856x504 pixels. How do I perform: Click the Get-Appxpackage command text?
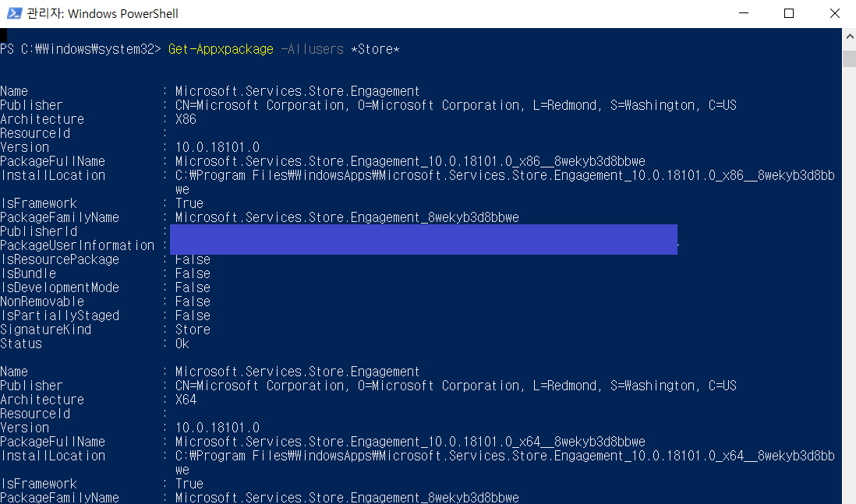221,49
